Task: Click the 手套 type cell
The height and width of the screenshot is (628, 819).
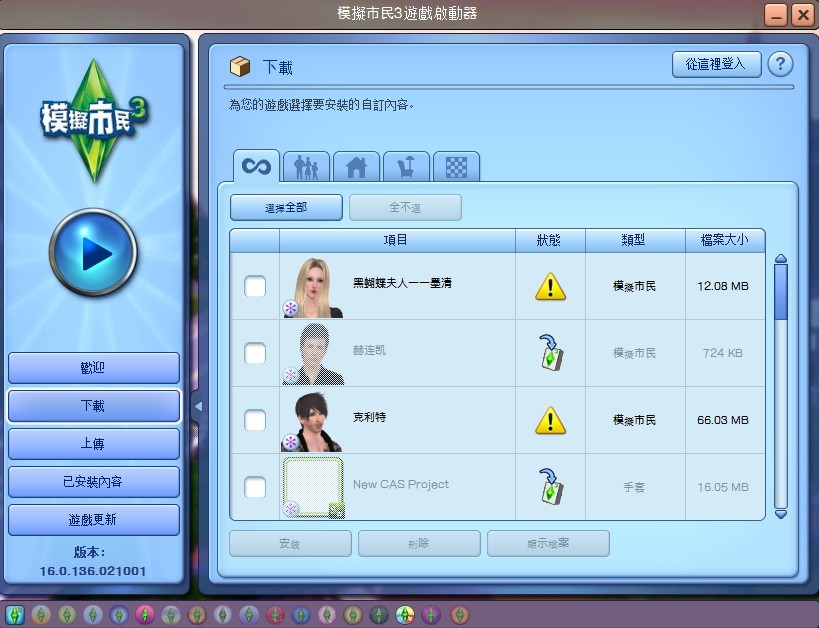Action: coord(634,487)
